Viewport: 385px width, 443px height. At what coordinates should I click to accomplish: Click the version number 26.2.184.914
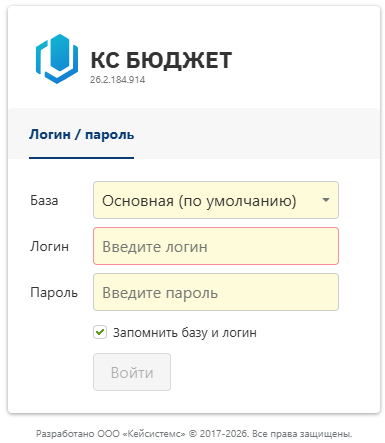117,80
